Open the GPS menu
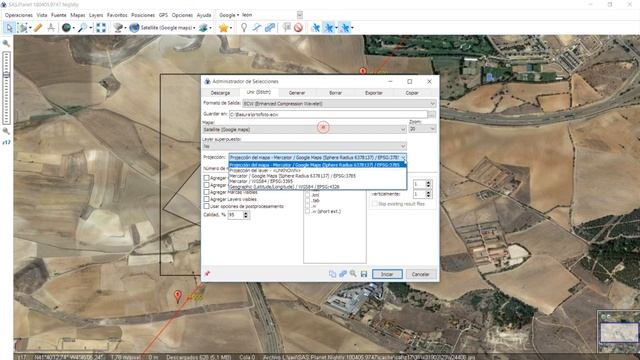This screenshot has width=640, height=360. 163,15
